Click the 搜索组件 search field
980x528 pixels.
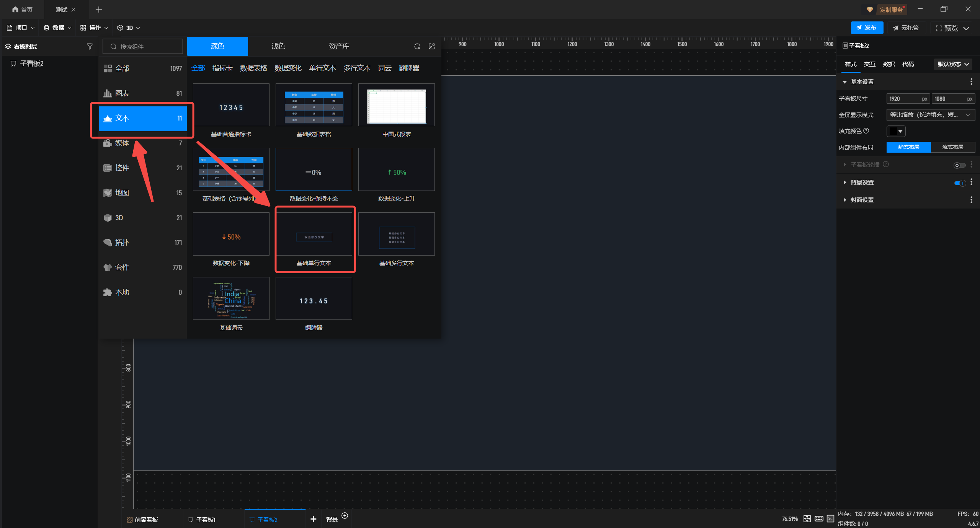[143, 47]
